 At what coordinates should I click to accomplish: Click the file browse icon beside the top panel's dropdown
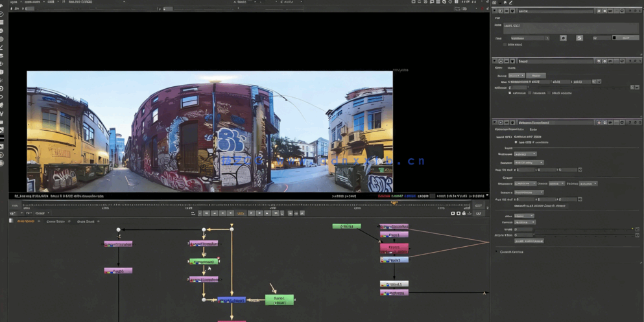563,38
